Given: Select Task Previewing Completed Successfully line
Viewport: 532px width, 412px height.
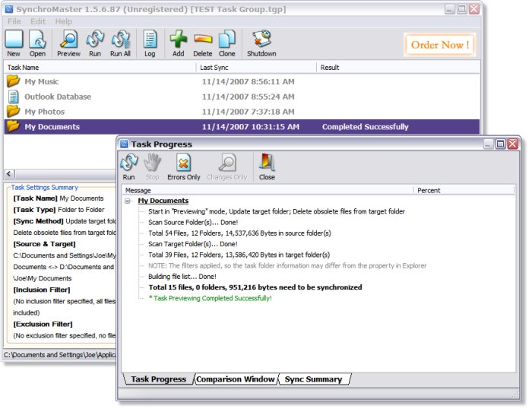Looking at the screenshot, I should [210, 298].
